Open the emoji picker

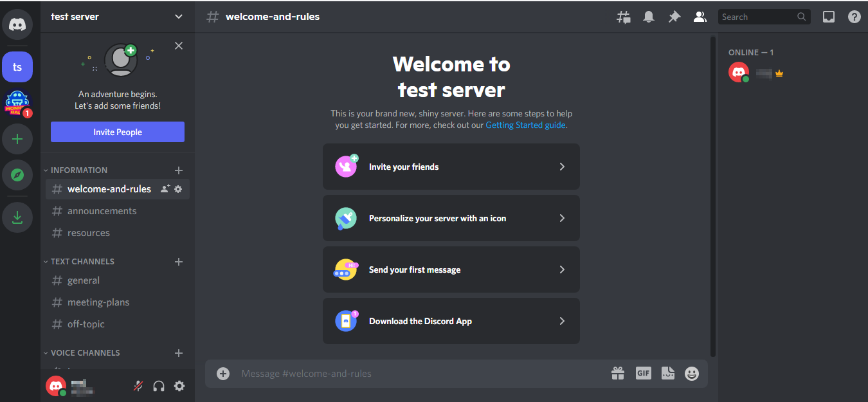click(692, 373)
